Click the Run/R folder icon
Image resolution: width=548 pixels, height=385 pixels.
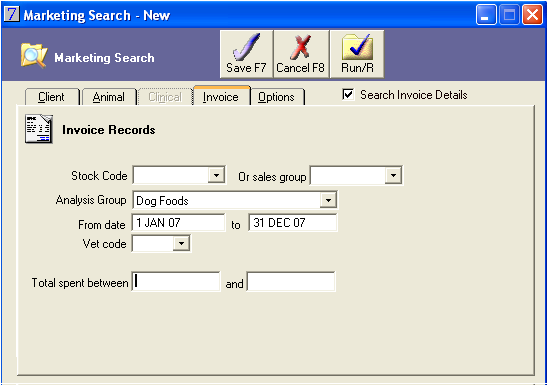(x=357, y=46)
